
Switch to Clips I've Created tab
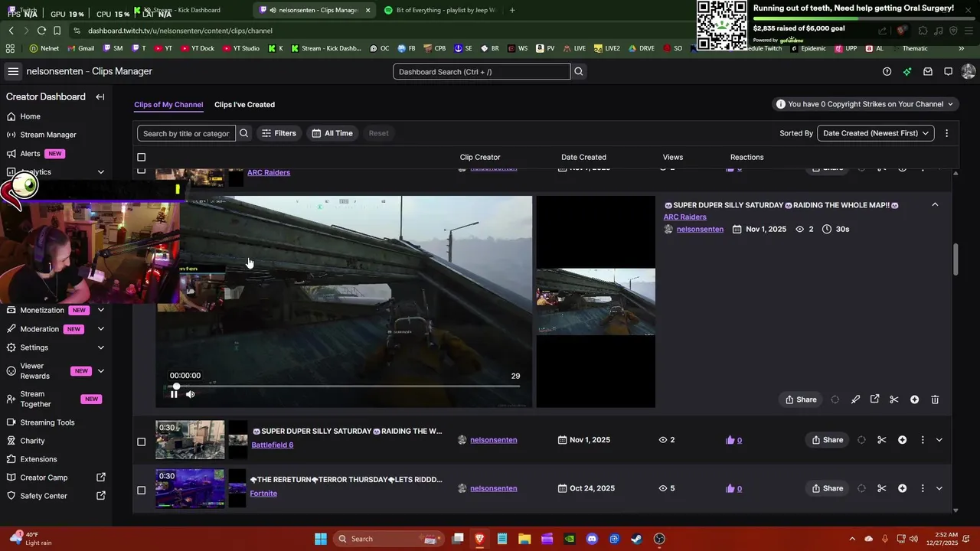[x=244, y=105]
